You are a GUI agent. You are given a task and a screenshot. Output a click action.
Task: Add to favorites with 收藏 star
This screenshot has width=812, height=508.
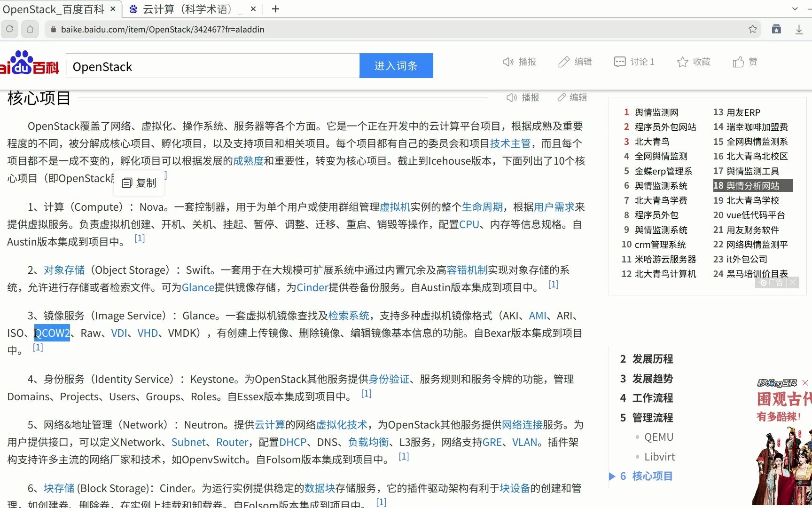point(694,62)
